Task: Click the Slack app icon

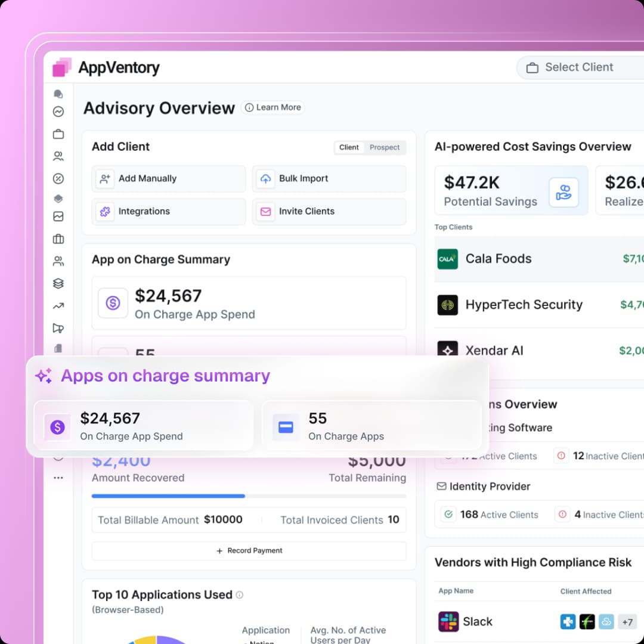Action: (x=448, y=621)
